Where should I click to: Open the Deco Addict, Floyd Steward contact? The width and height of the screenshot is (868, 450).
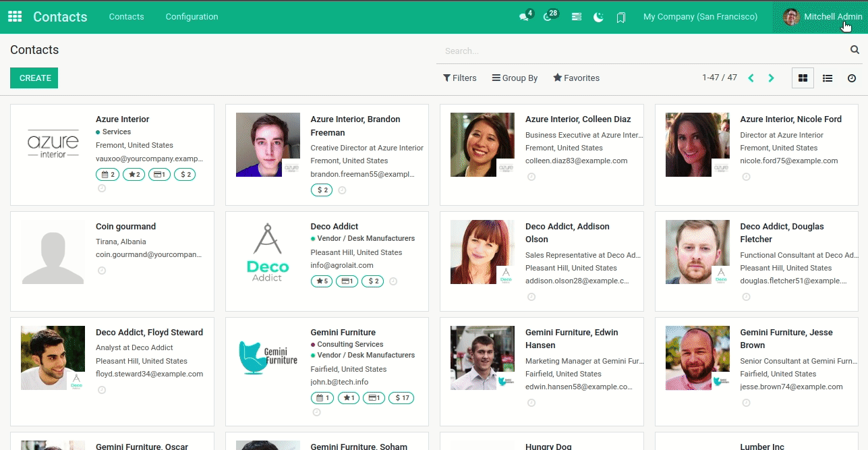click(149, 333)
